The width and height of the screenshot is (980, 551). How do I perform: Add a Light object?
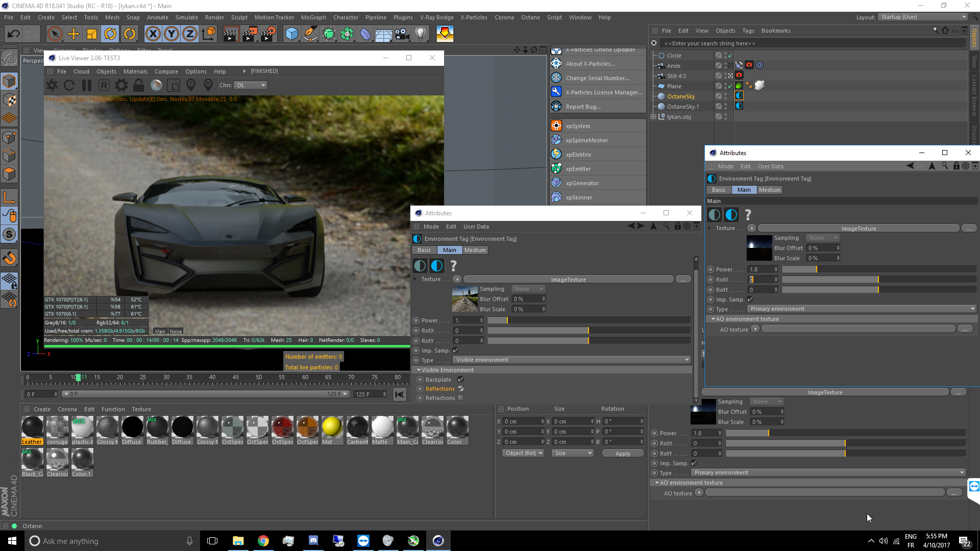(420, 34)
